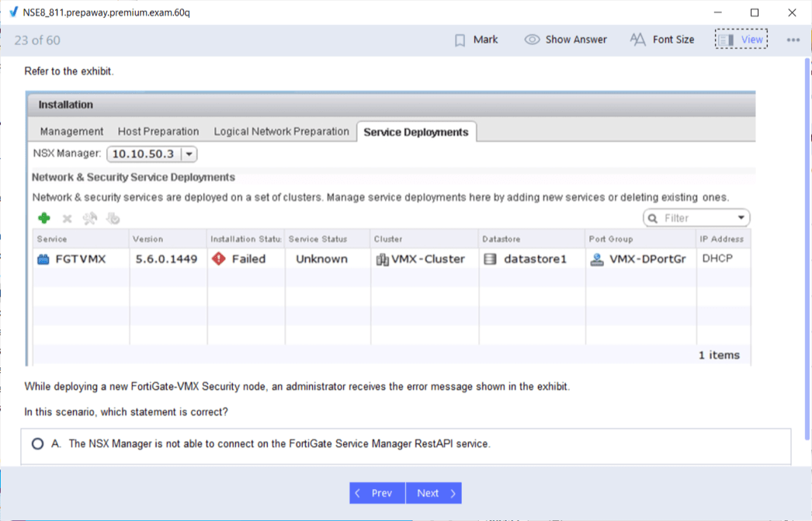The image size is (812, 521).
Task: Click the red Failed status diamond icon
Action: (219, 259)
